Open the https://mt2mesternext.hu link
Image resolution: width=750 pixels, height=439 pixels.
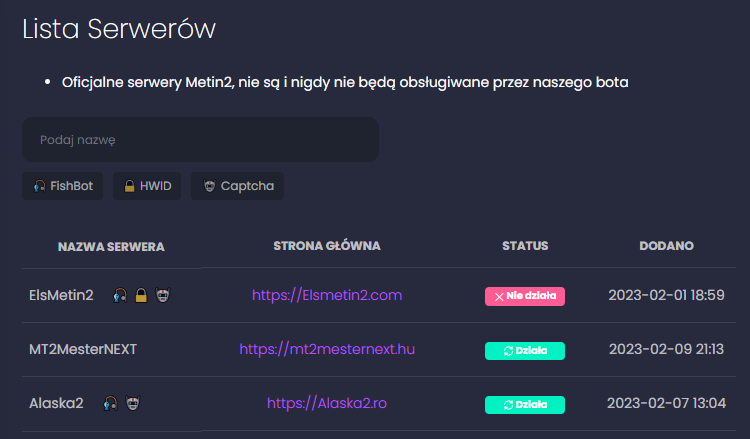pyautogui.click(x=327, y=349)
